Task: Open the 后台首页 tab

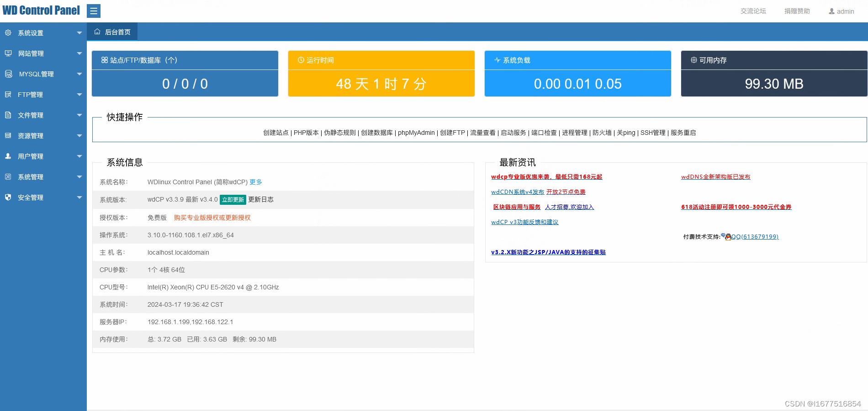Action: click(112, 32)
